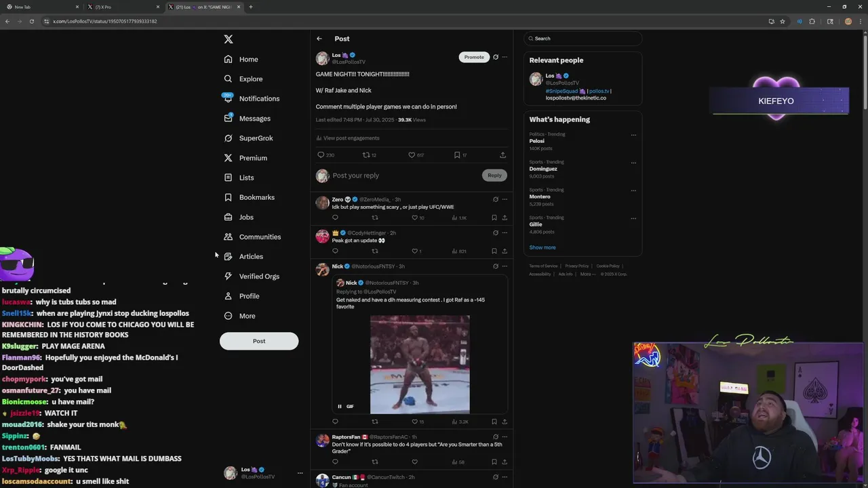Like CodyHettinger's reply

(x=416, y=251)
